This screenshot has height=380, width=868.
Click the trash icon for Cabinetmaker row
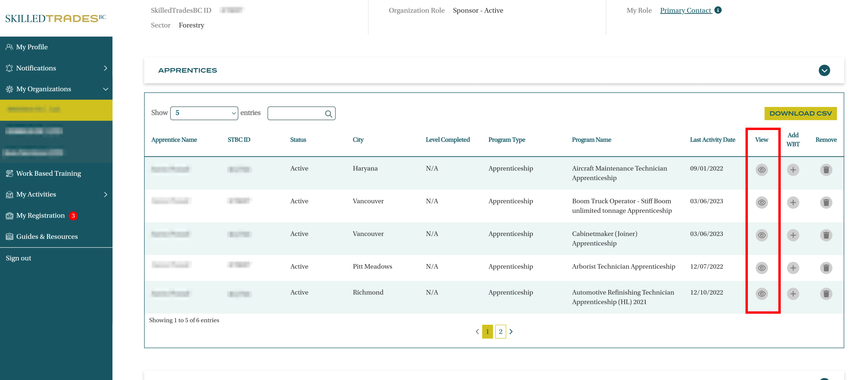click(826, 235)
